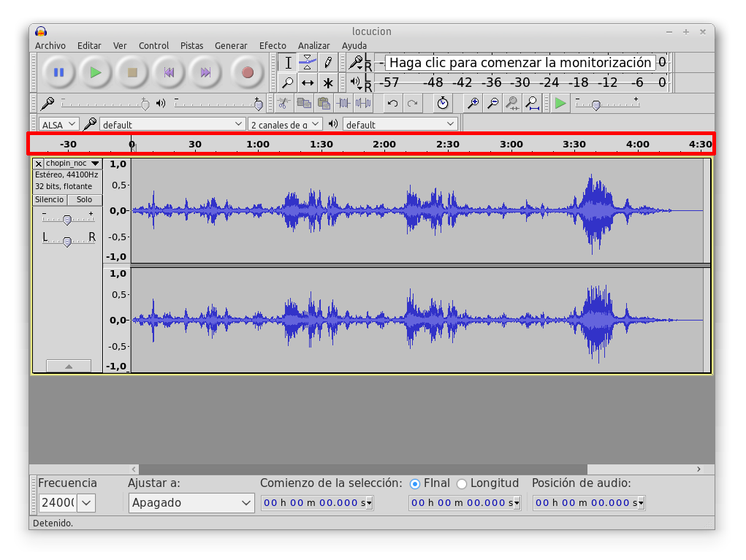Image resolution: width=746 pixels, height=560 pixels.
Task: Open selection start time format arrow
Action: click(369, 502)
